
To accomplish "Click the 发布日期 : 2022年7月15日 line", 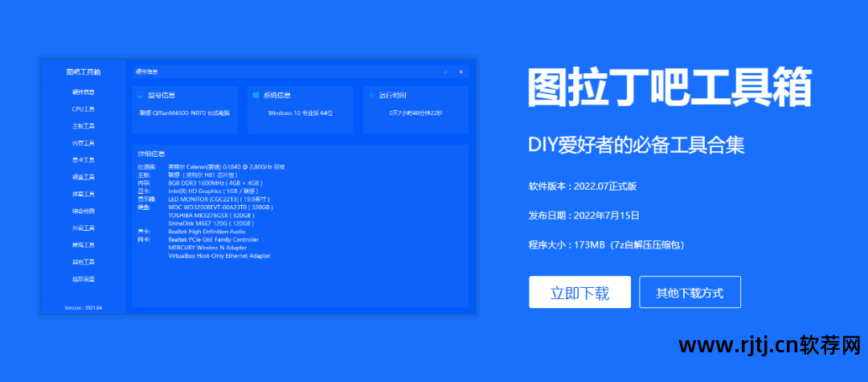I will [x=584, y=216].
